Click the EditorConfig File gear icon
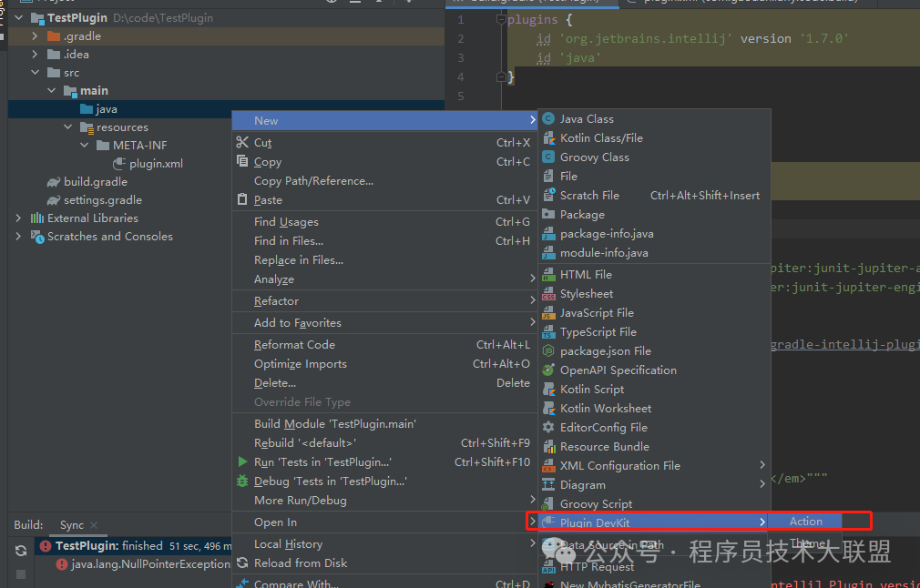920x588 pixels. coord(548,428)
